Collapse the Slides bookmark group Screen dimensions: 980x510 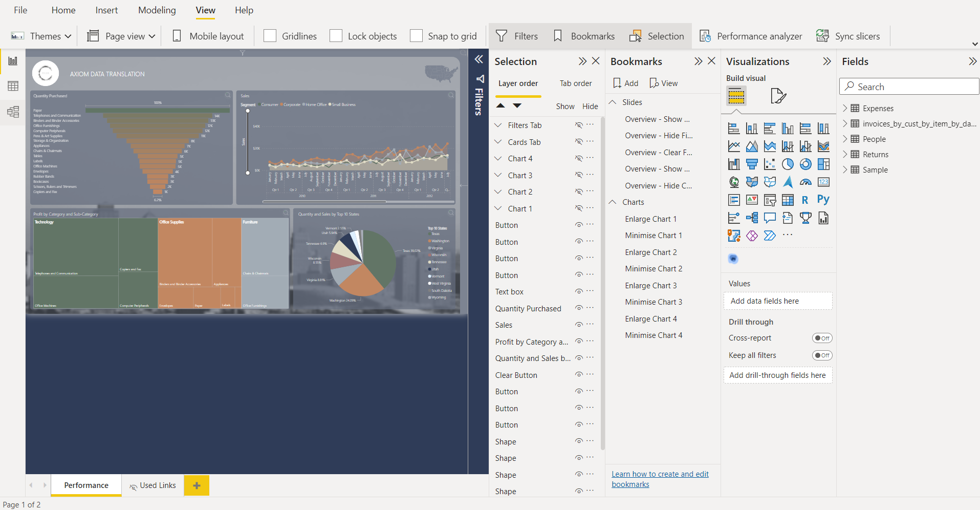point(613,102)
